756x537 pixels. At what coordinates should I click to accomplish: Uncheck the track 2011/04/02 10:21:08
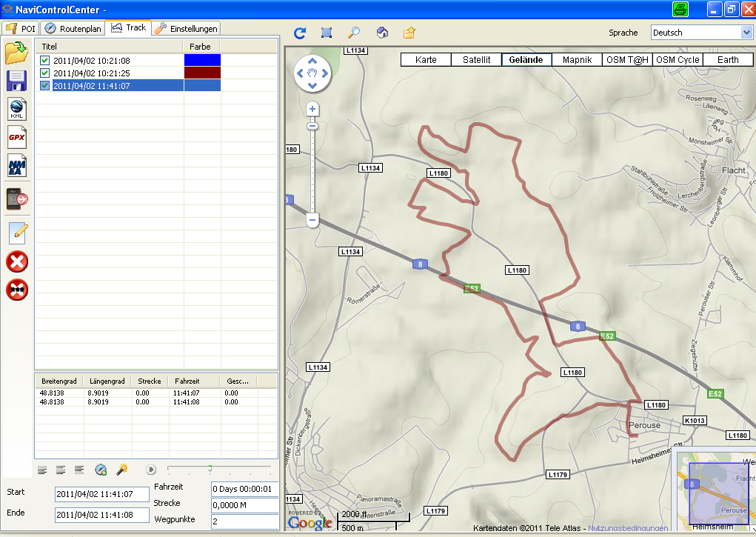[x=45, y=61]
